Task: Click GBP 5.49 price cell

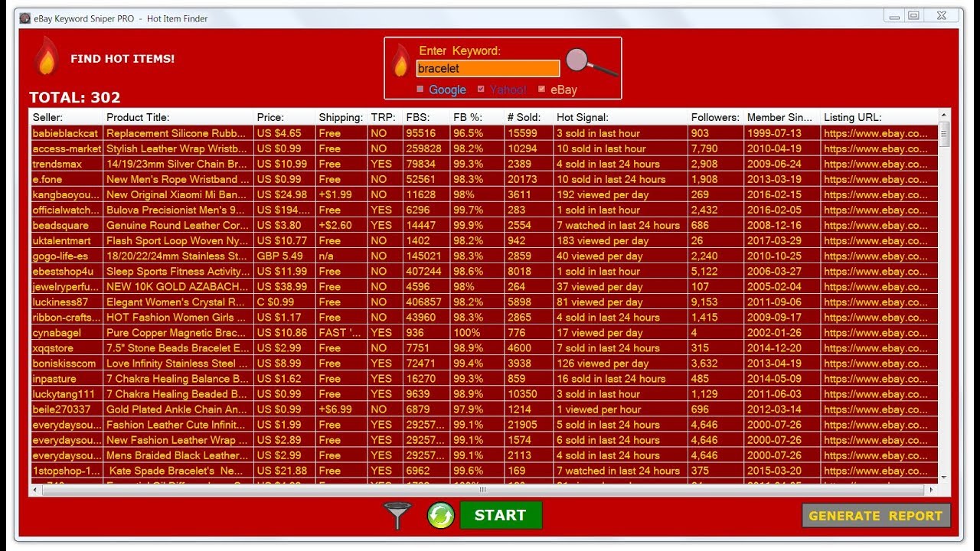Action: click(x=284, y=256)
